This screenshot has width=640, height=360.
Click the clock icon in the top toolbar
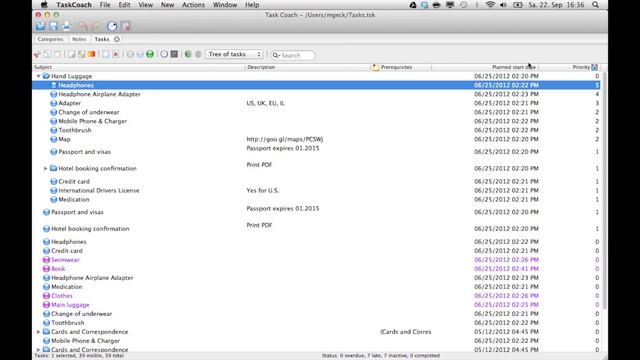[x=112, y=26]
